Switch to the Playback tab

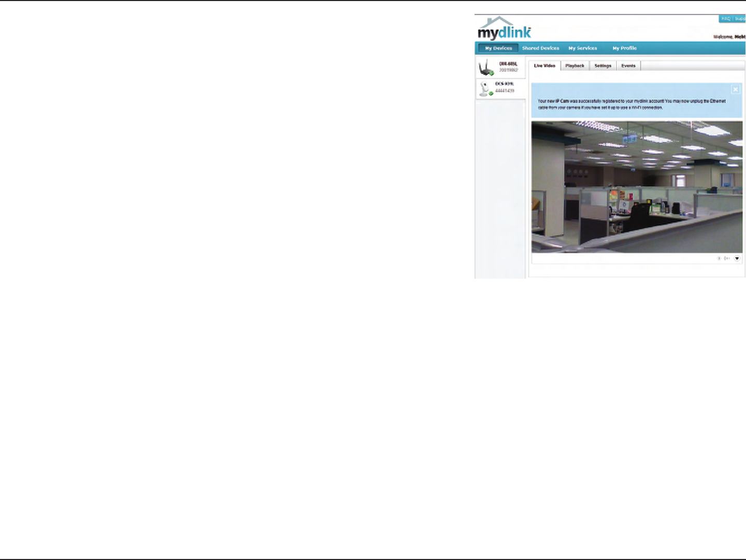click(575, 66)
